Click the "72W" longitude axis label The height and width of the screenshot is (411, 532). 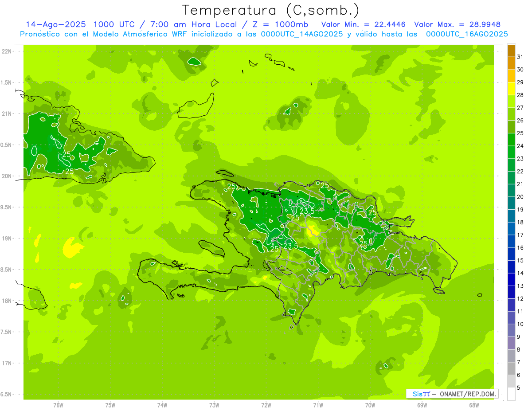coord(266,405)
